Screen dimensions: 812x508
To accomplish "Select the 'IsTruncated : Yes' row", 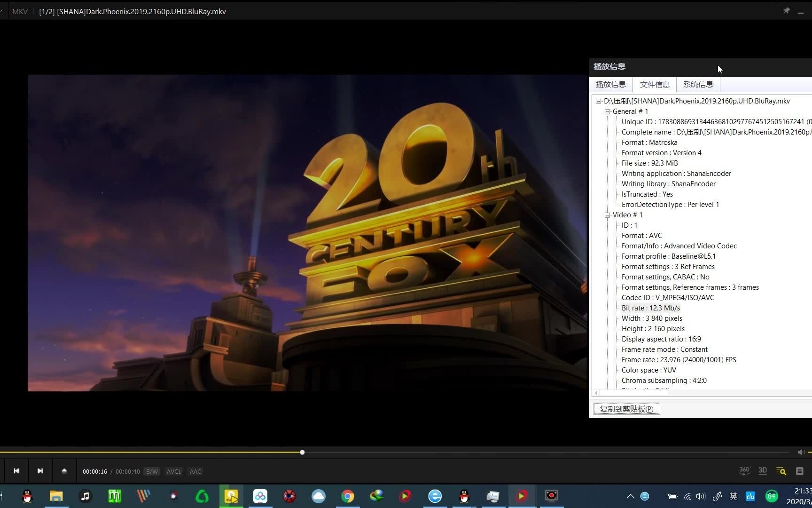I will [x=647, y=194].
